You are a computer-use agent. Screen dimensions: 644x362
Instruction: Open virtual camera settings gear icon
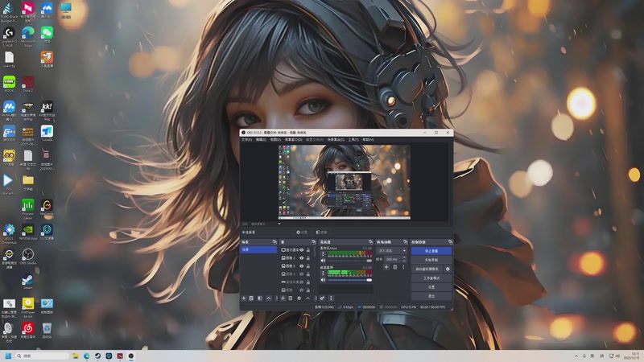pyautogui.click(x=448, y=269)
